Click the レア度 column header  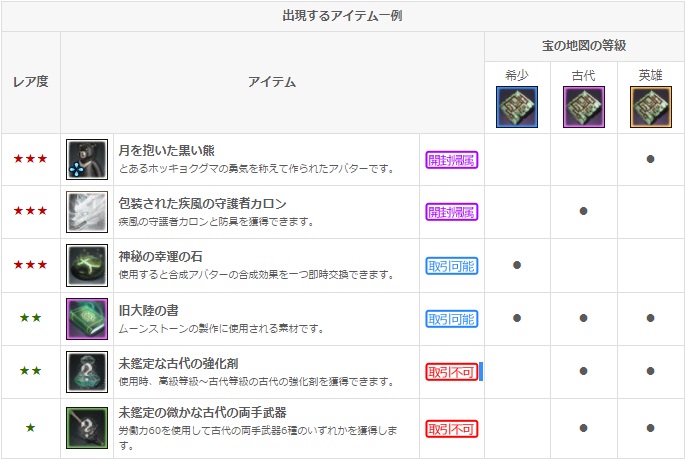pyautogui.click(x=30, y=82)
